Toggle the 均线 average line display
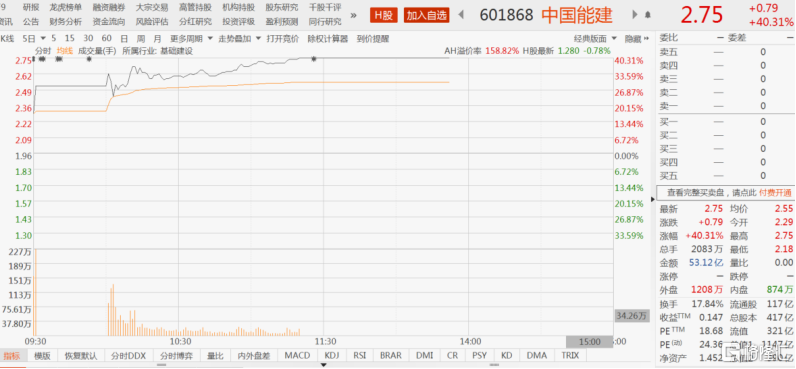The image size is (796, 369). [x=64, y=51]
